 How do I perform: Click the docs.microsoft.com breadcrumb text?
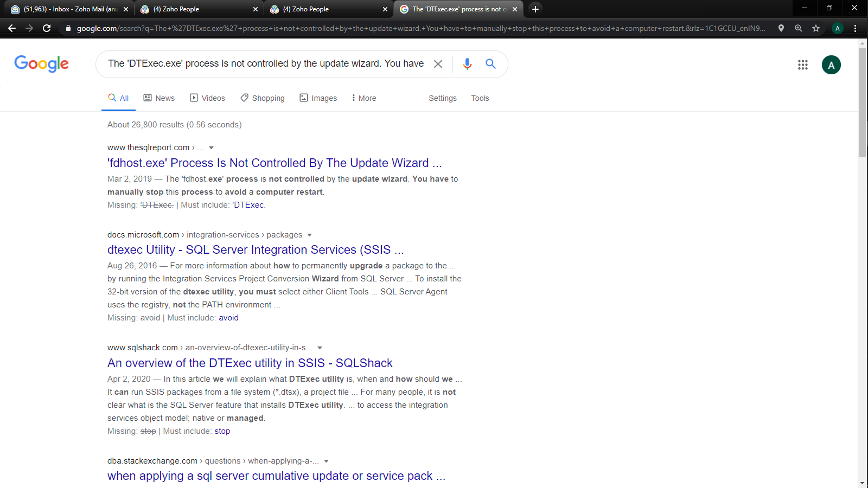click(x=205, y=235)
